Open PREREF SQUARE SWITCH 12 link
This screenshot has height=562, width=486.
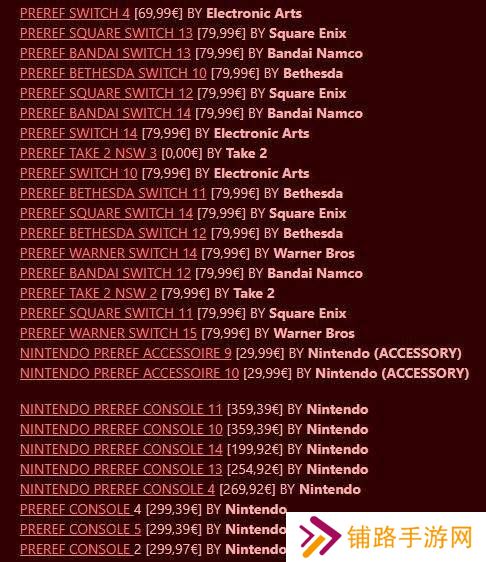click(x=106, y=94)
